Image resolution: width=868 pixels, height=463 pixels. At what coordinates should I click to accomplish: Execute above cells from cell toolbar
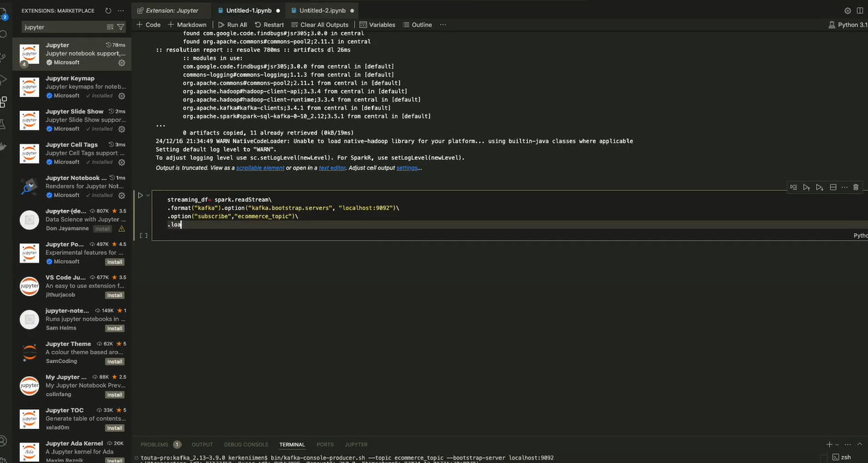(x=806, y=187)
